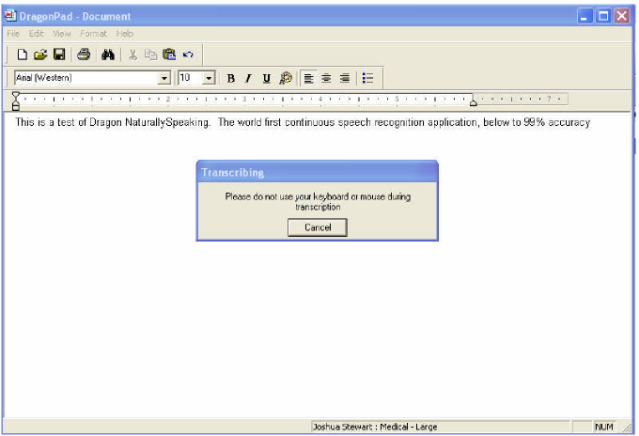Open the font size dropdown arrow

209,78
